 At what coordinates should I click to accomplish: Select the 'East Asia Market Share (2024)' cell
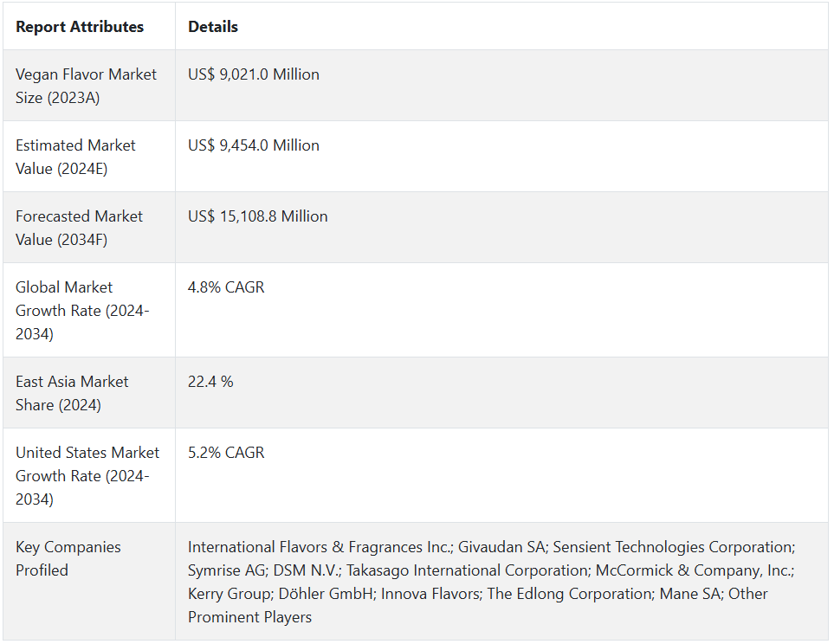72,393
